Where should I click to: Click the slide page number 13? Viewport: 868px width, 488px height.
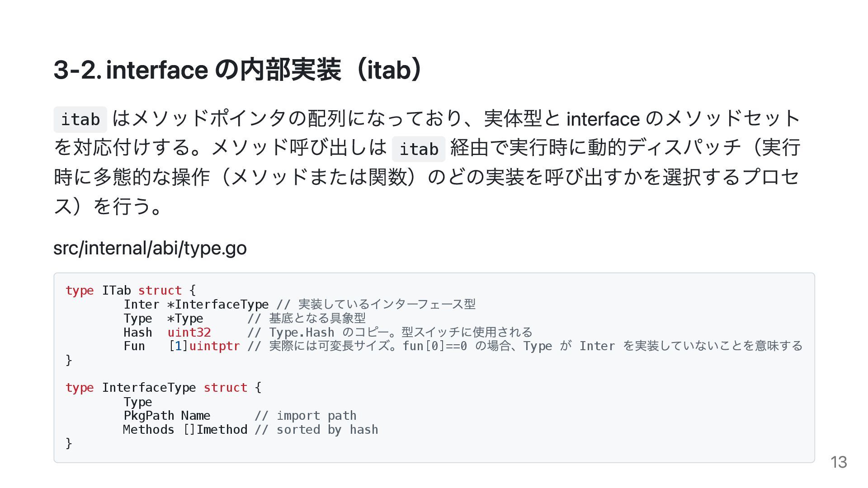(x=839, y=462)
